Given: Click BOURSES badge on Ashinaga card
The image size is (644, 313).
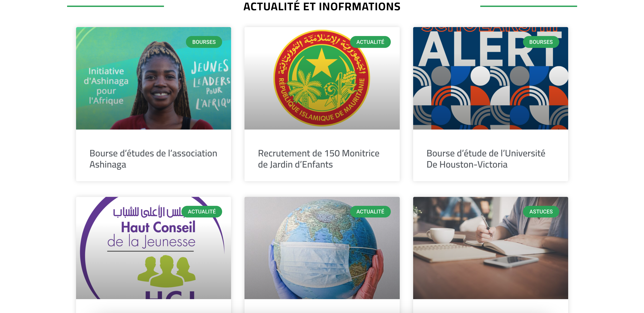Looking at the screenshot, I should click(x=204, y=42).
